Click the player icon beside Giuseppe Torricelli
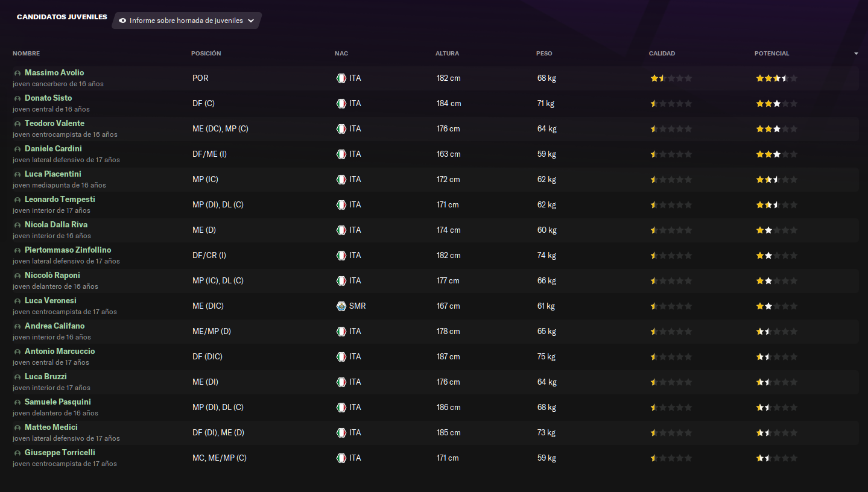The image size is (868, 492). (x=17, y=453)
